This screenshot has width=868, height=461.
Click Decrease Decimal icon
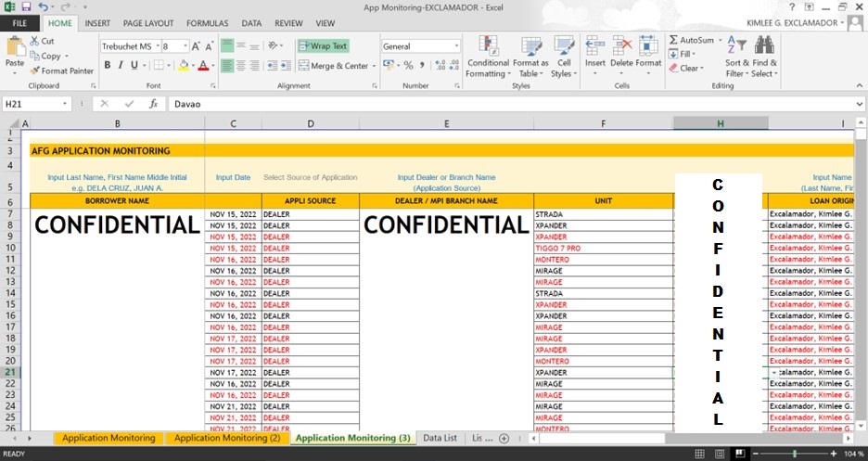pos(453,65)
